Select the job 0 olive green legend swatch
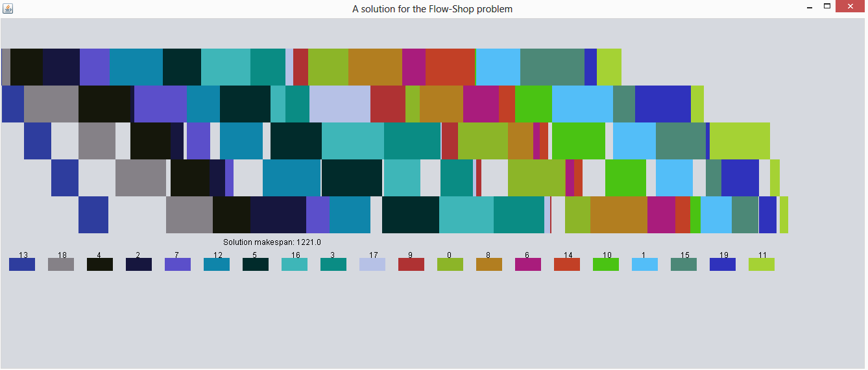 pos(450,264)
